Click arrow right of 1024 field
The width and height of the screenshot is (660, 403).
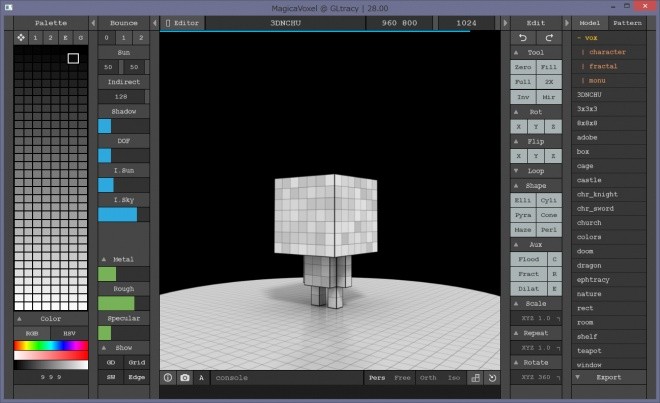pyautogui.click(x=505, y=23)
